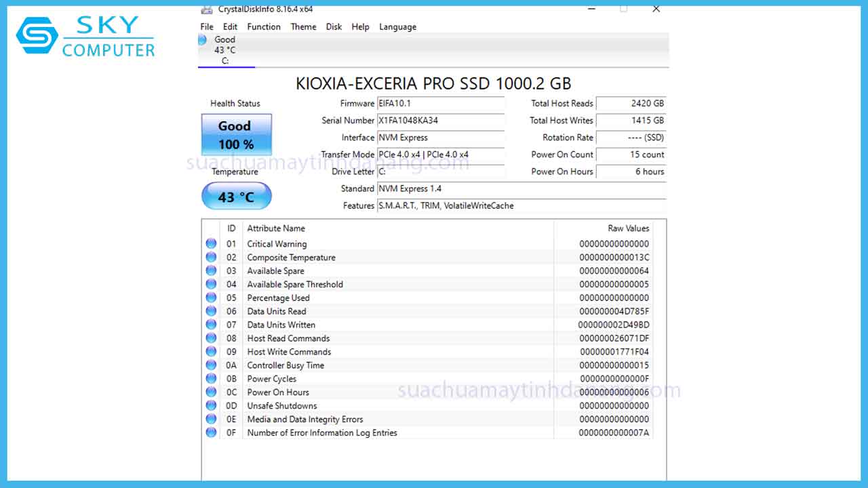Close the CrystalDiskInfo window
Screen dimensions: 868x488
[x=656, y=9]
